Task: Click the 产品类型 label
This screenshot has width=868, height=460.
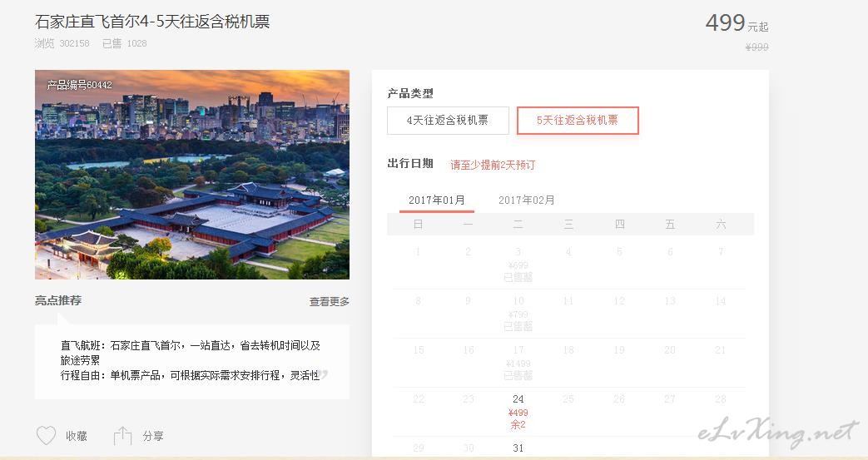Action: coord(410,93)
